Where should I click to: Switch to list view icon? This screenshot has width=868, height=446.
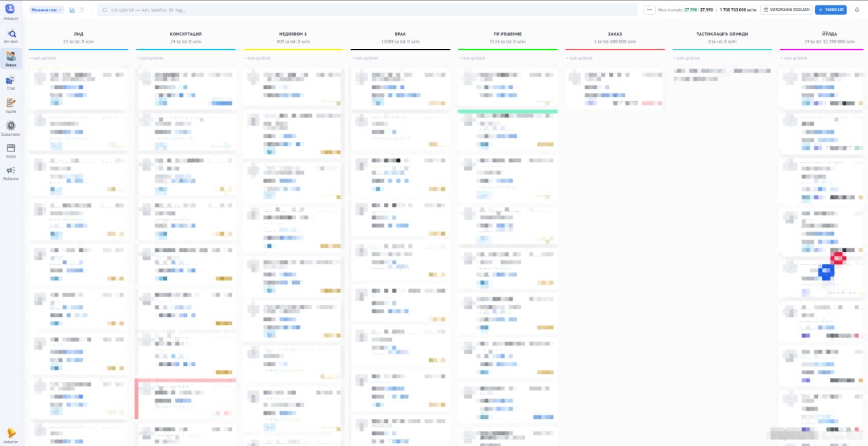coord(82,10)
